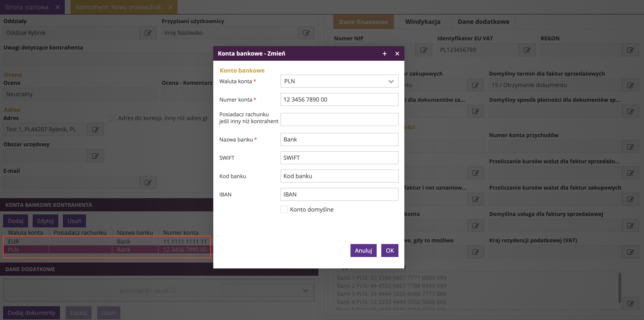The image size is (644, 320).
Task: Click edit icon beside Imię Naziwsko field
Action: click(306, 33)
